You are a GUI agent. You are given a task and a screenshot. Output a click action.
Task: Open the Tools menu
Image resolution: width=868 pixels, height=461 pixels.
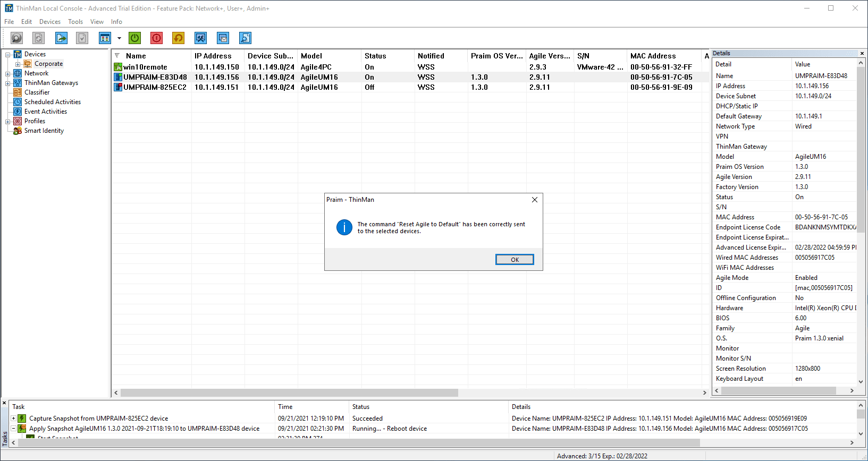pos(75,22)
